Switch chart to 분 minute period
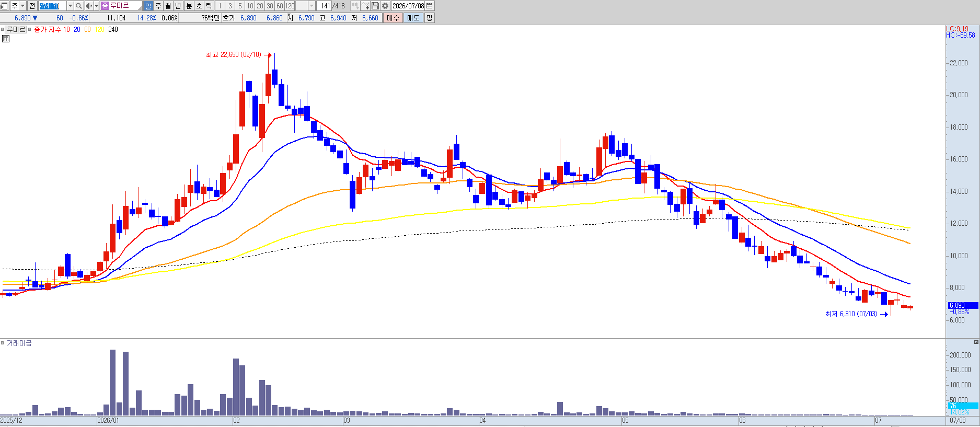The height and width of the screenshot is (427, 980). tap(189, 6)
